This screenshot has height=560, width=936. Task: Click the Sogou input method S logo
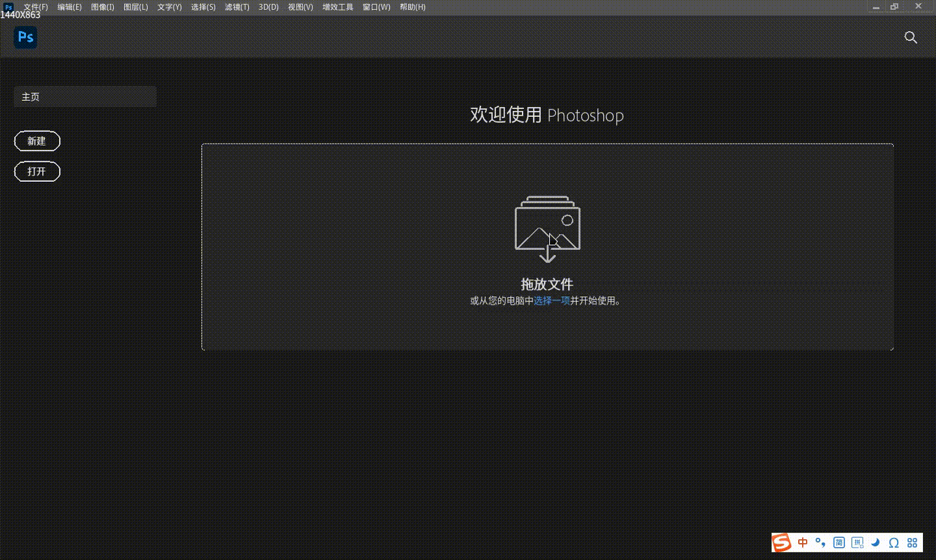point(782,542)
